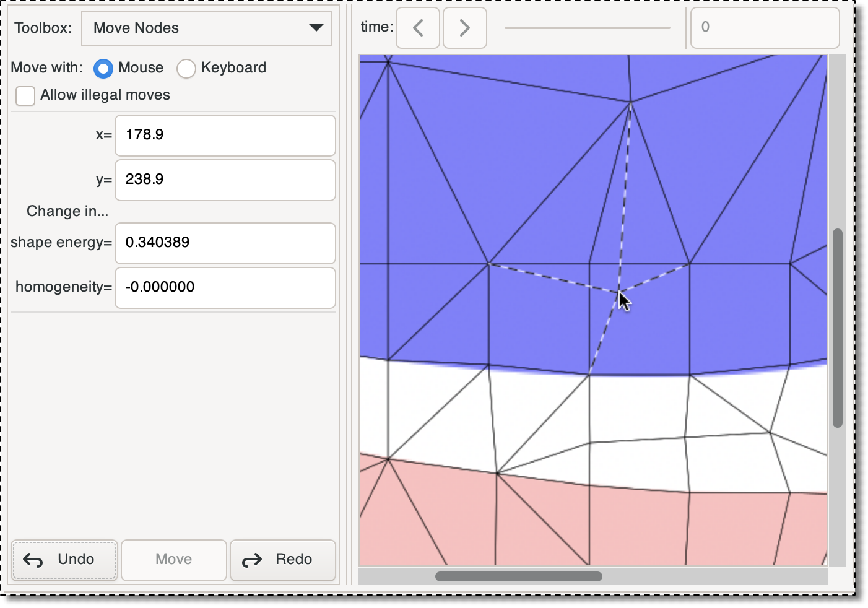Click the vertical canvas scrollbar thumb
The width and height of the screenshot is (868, 608).
click(x=837, y=328)
